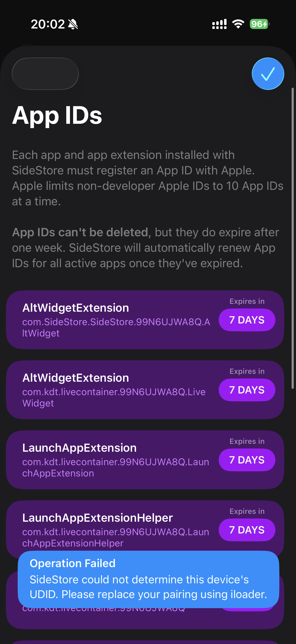The image size is (296, 644).
Task: Click the vertical scrollbar on right edge
Action: point(293,238)
